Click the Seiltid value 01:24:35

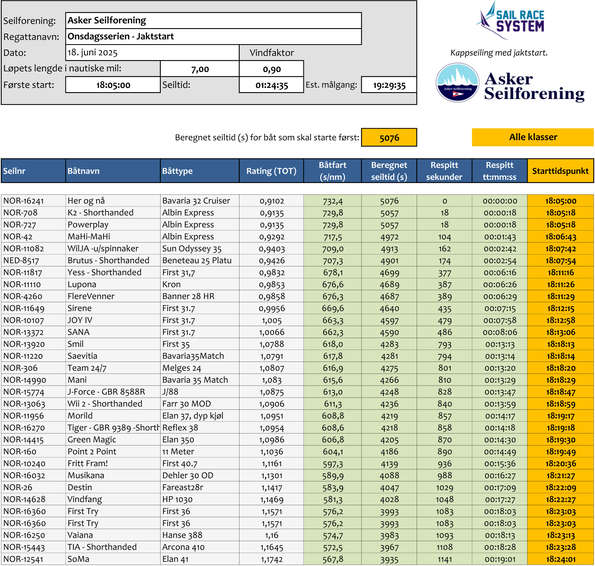point(271,85)
